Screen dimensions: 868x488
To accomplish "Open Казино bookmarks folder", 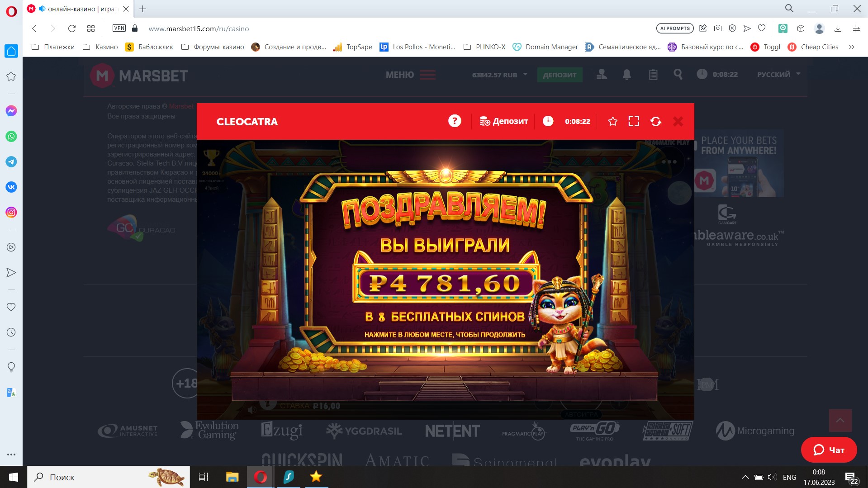I will click(100, 47).
